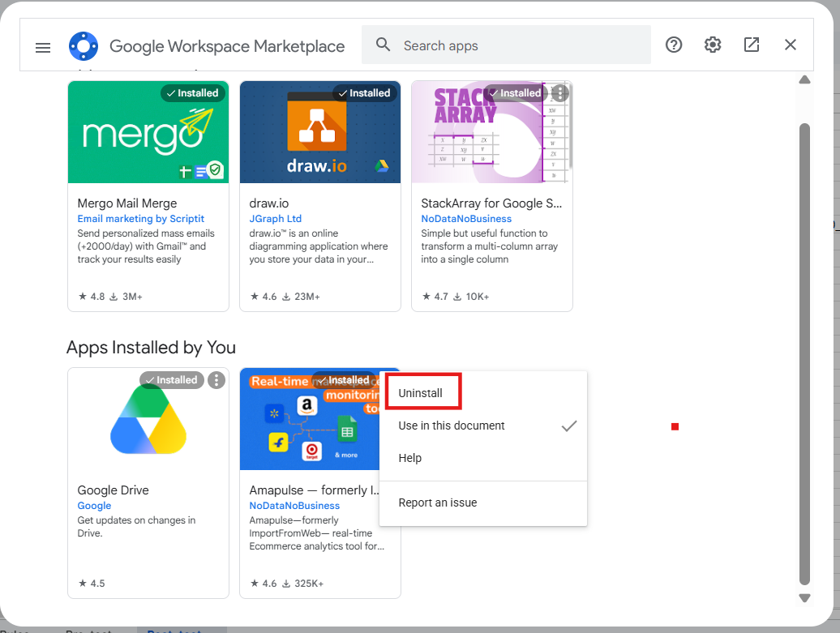
Task: Click Installed badge on Google Drive card
Action: 172,380
